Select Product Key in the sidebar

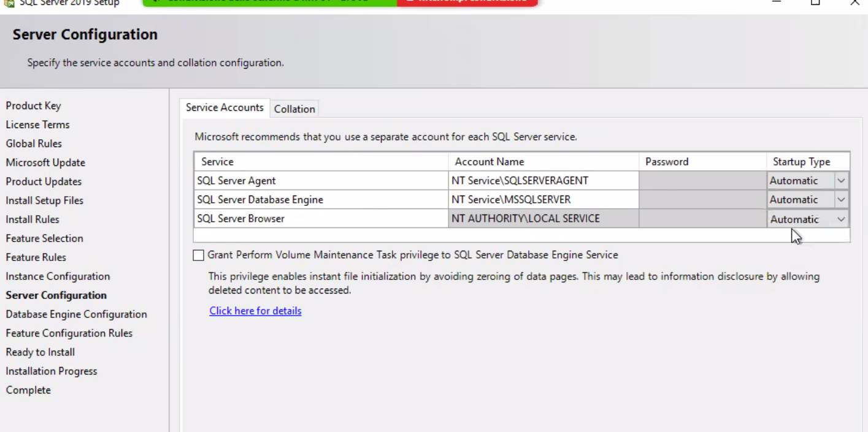[33, 105]
